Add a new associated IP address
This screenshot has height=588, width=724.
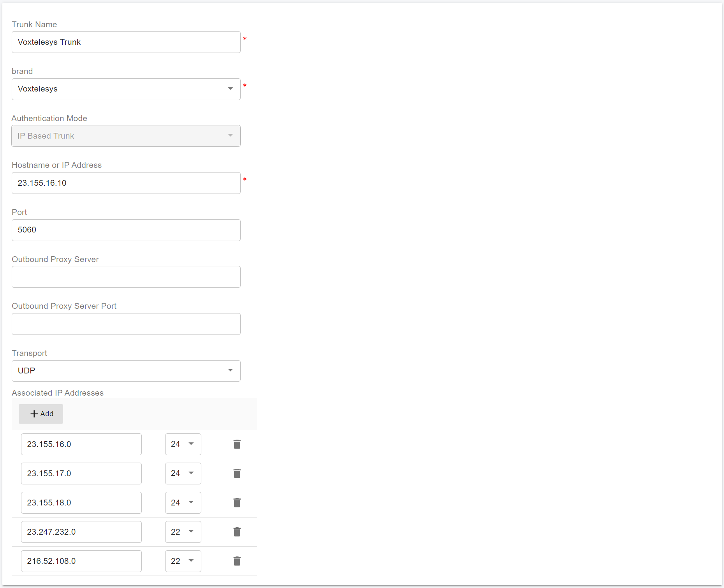[x=41, y=414]
